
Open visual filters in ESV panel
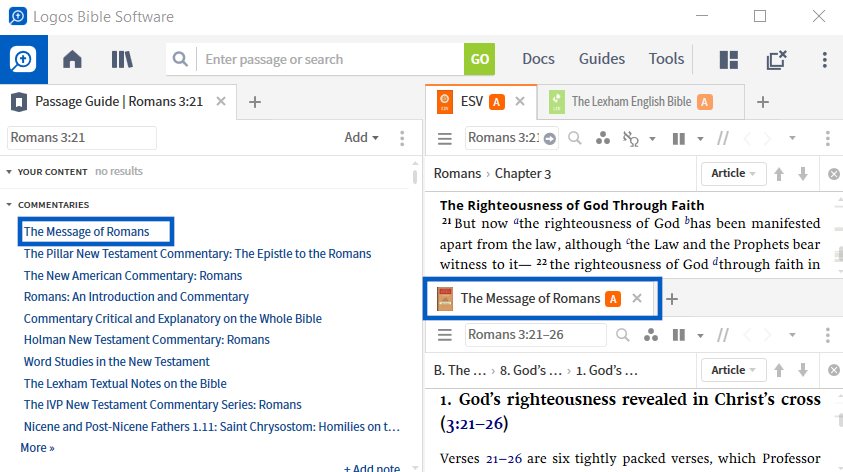(x=603, y=138)
